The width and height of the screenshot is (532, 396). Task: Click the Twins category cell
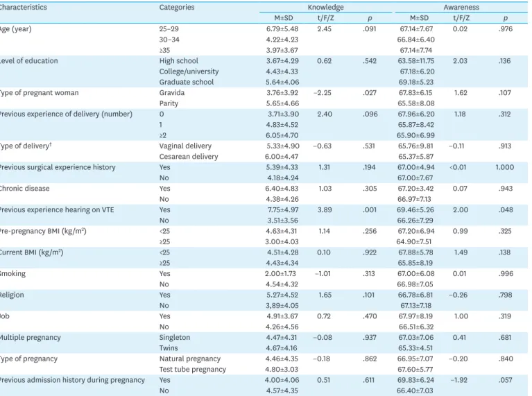(169, 348)
